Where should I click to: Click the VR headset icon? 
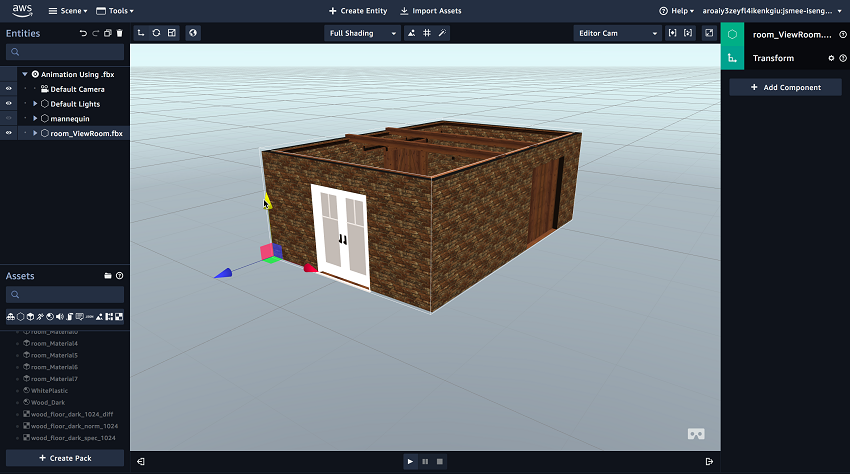tap(696, 434)
